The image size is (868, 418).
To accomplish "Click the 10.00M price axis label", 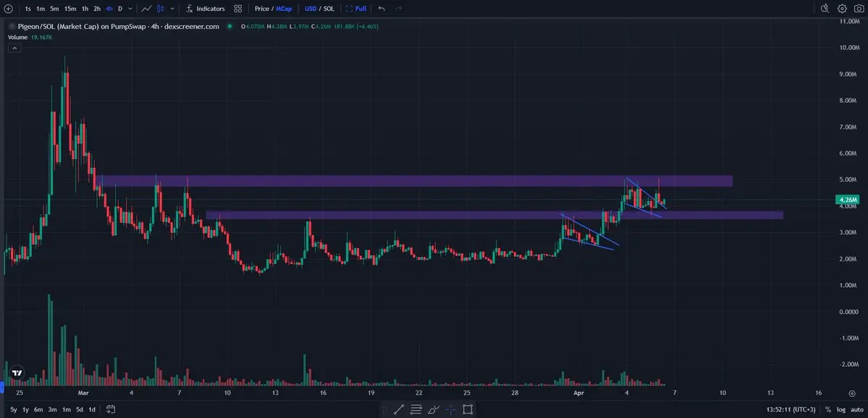I will point(848,48).
